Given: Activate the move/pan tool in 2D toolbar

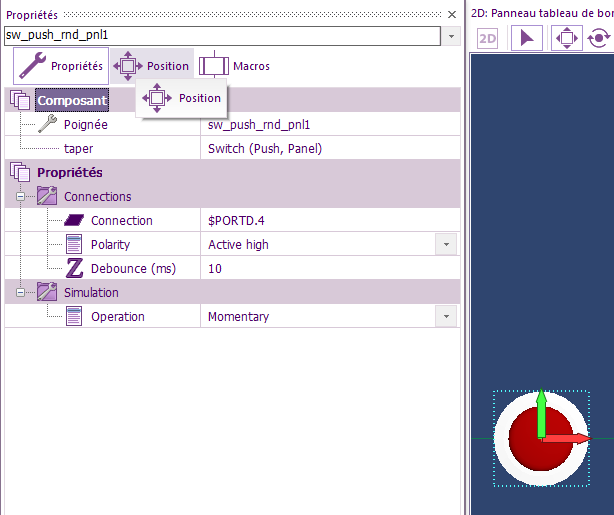Looking at the screenshot, I should 566,39.
